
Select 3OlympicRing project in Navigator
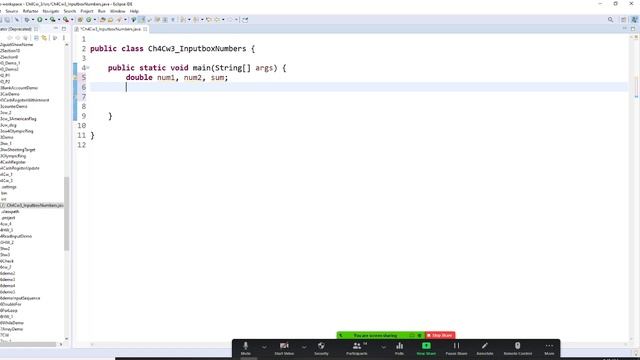tap(13, 156)
